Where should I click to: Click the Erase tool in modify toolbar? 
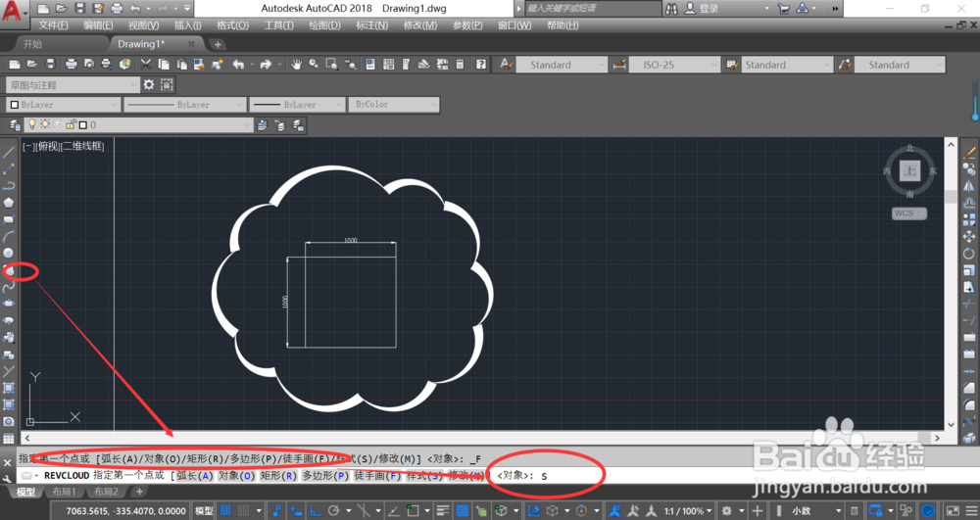click(x=969, y=153)
